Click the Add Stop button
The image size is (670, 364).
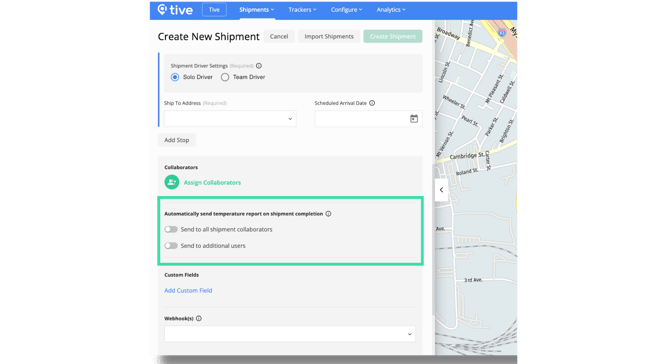(176, 140)
